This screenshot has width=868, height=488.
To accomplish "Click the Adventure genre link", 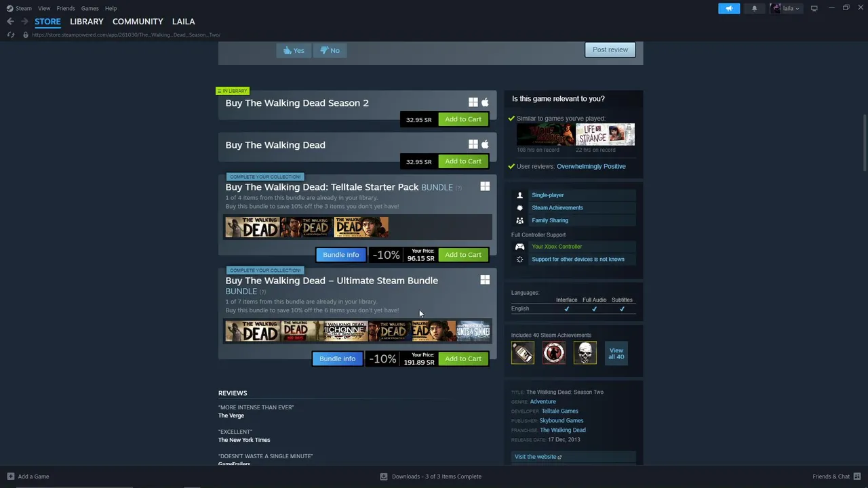I will 542,402.
